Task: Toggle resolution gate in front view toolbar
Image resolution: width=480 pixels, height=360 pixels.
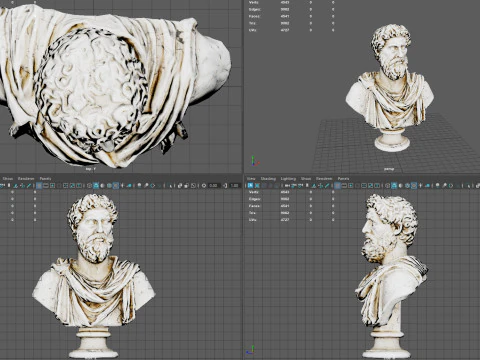Action: click(x=52, y=185)
